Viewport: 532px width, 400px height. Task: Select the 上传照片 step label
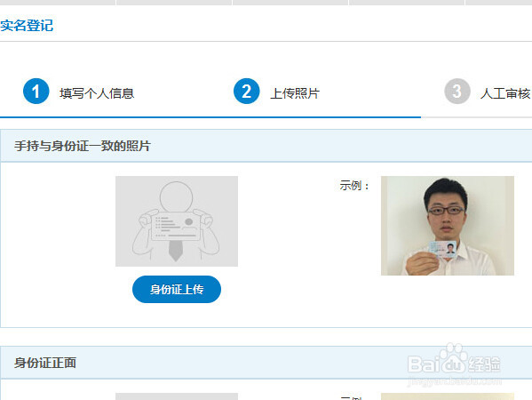coord(295,93)
